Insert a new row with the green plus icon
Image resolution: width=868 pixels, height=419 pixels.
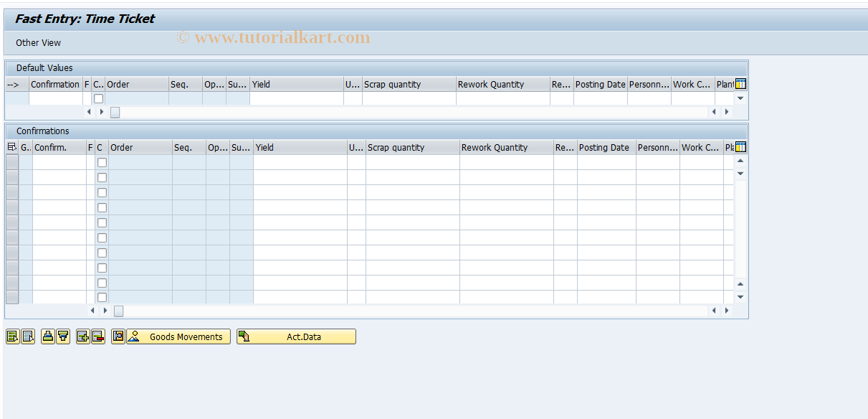pos(83,336)
